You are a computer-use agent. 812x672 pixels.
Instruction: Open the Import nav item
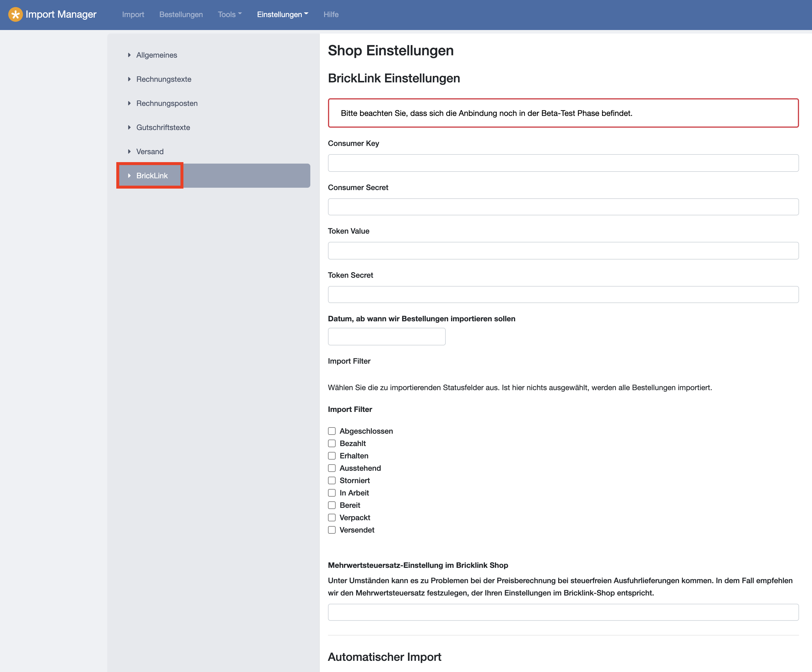(x=133, y=15)
